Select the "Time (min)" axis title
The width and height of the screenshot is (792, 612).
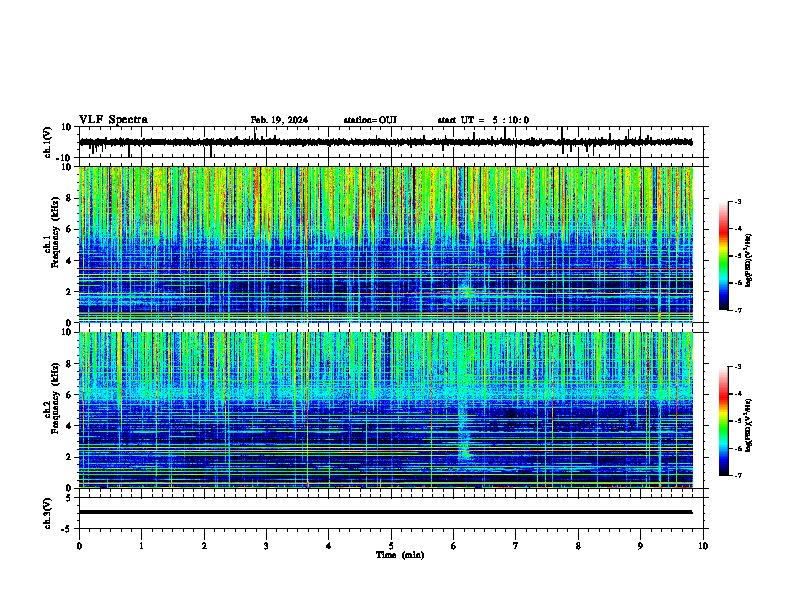tap(400, 555)
